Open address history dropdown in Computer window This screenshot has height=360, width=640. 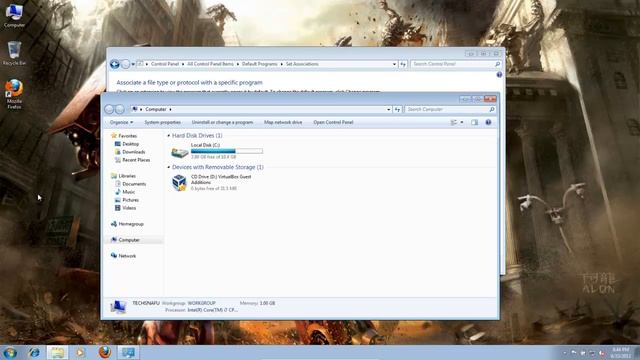pos(389,109)
